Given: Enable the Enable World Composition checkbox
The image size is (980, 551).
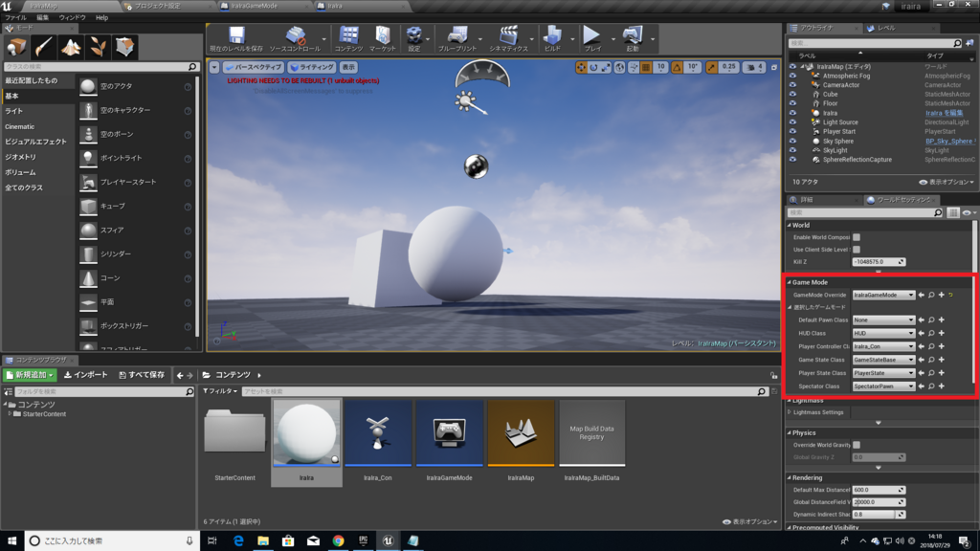Looking at the screenshot, I should [857, 236].
